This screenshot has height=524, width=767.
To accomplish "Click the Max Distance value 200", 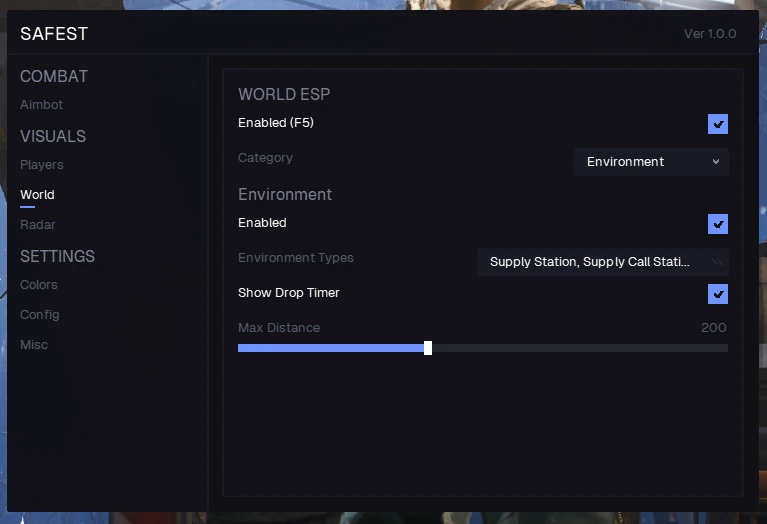I will (714, 328).
